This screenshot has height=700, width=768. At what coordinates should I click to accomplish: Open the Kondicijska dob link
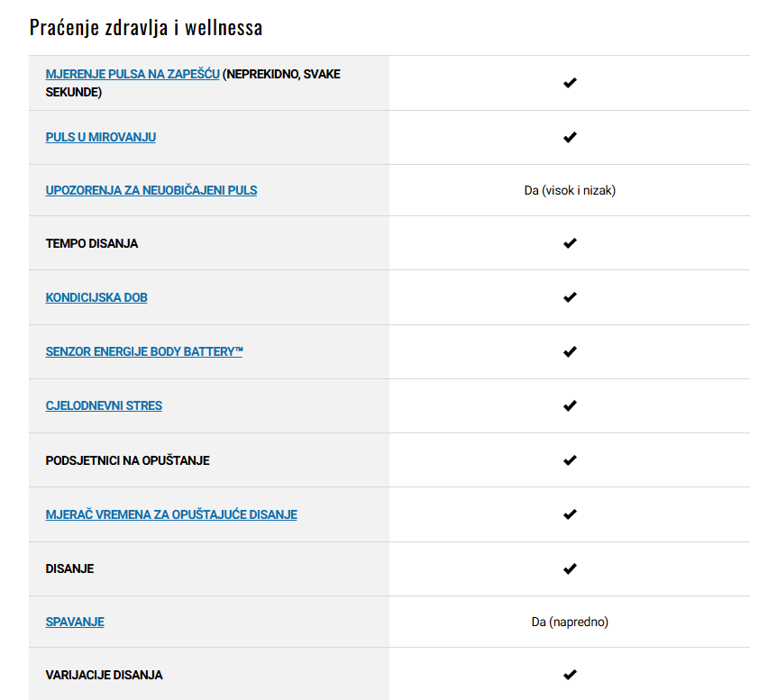tap(96, 297)
